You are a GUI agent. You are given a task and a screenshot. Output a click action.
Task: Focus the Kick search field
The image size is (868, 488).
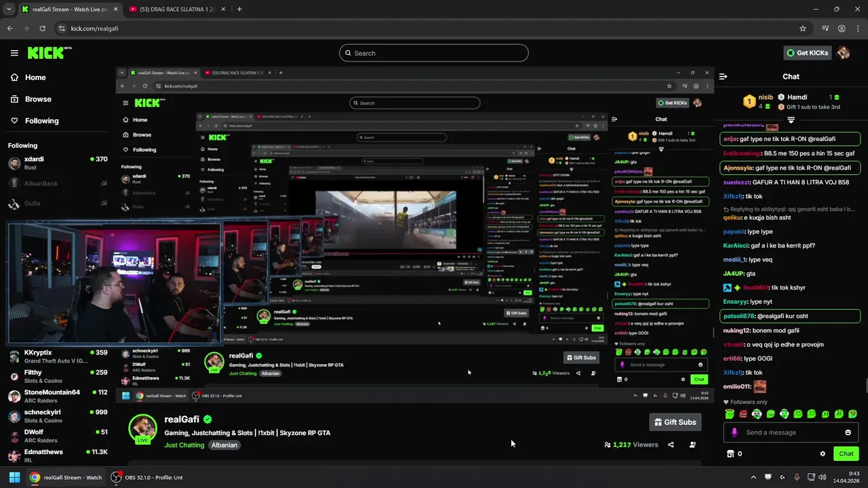pos(434,53)
